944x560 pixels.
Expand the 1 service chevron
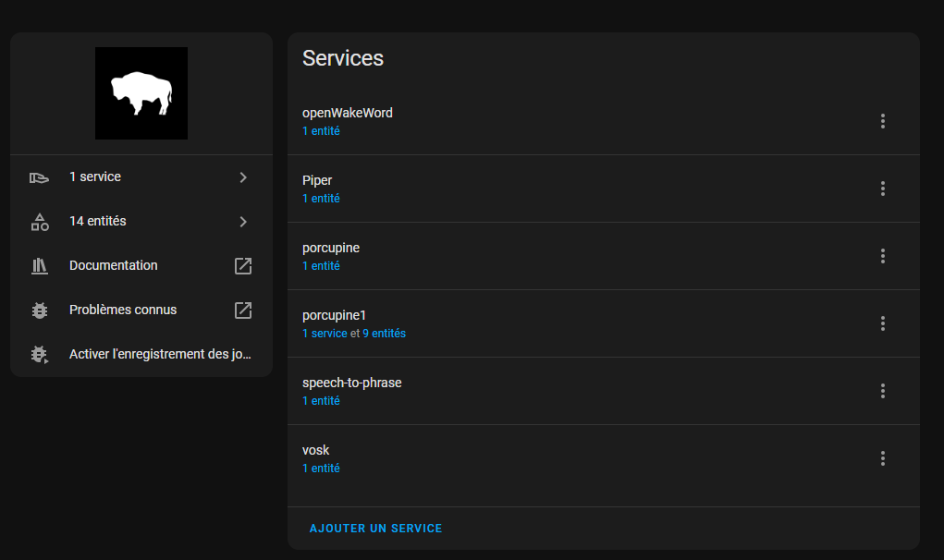(243, 177)
